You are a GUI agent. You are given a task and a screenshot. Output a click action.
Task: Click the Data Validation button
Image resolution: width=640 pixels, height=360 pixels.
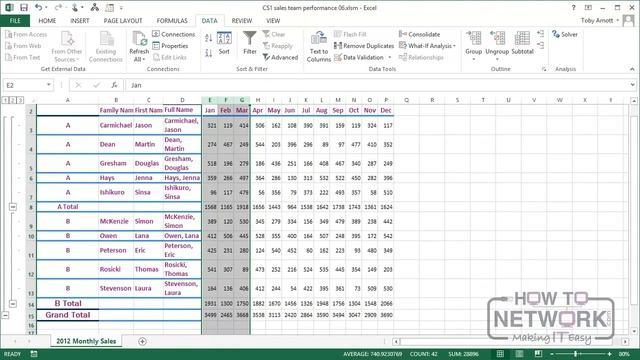point(359,58)
